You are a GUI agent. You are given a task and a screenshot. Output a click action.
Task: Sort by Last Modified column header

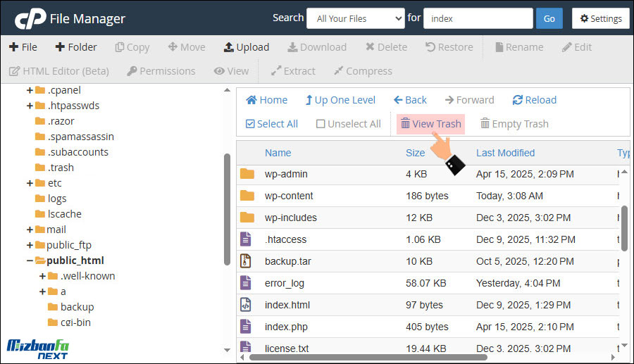505,153
